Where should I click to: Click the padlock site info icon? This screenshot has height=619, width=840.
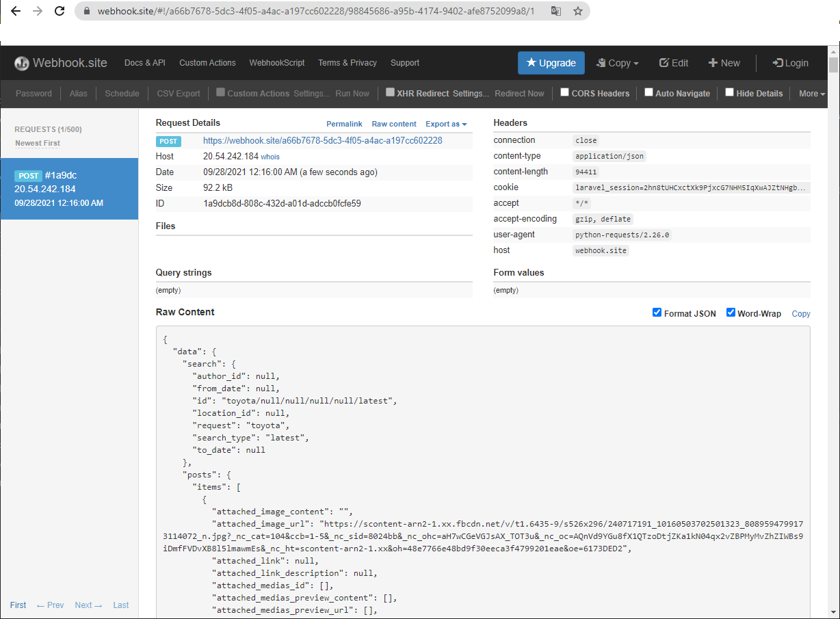86,11
